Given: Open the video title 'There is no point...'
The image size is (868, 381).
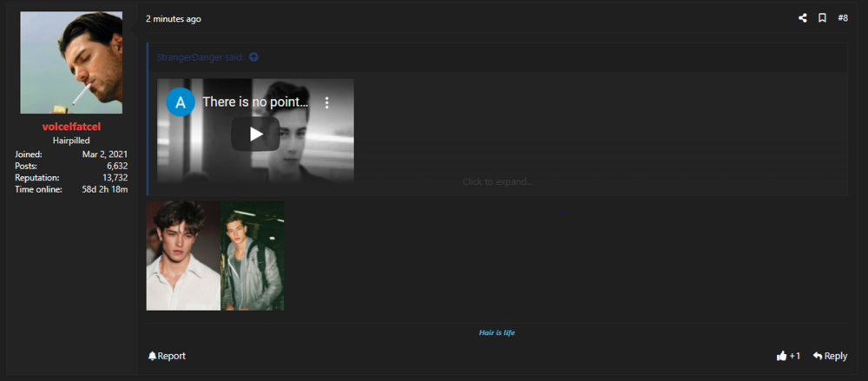Looking at the screenshot, I should pyautogui.click(x=255, y=102).
